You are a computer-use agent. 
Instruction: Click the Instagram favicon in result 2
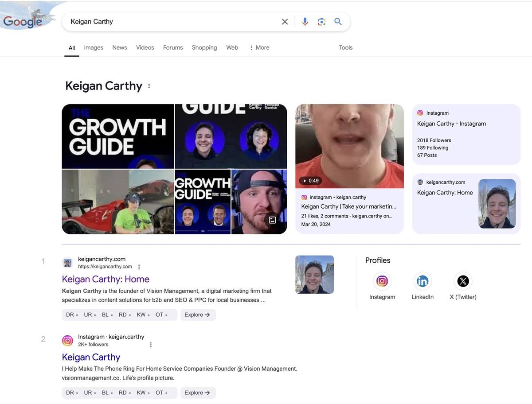click(x=67, y=341)
